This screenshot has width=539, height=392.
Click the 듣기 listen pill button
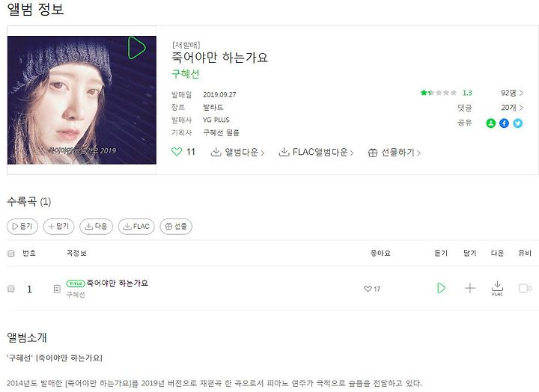tap(22, 227)
